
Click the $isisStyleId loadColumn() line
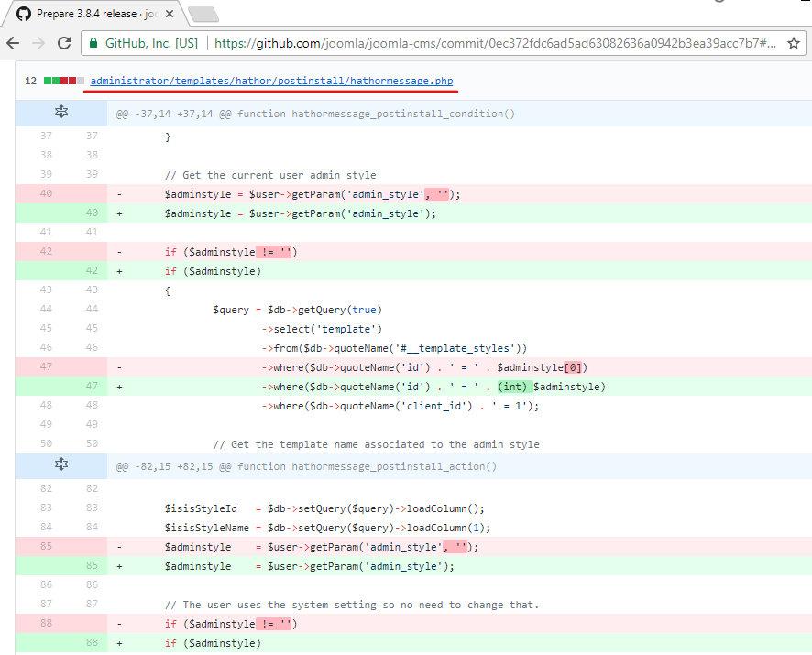[324, 508]
